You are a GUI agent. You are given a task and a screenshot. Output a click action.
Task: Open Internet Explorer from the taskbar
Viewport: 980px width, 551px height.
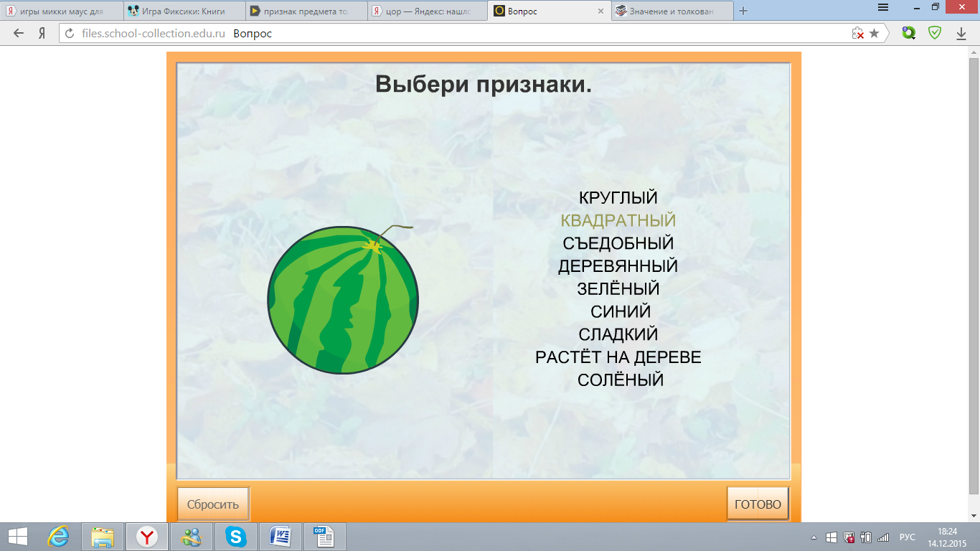click(x=58, y=537)
